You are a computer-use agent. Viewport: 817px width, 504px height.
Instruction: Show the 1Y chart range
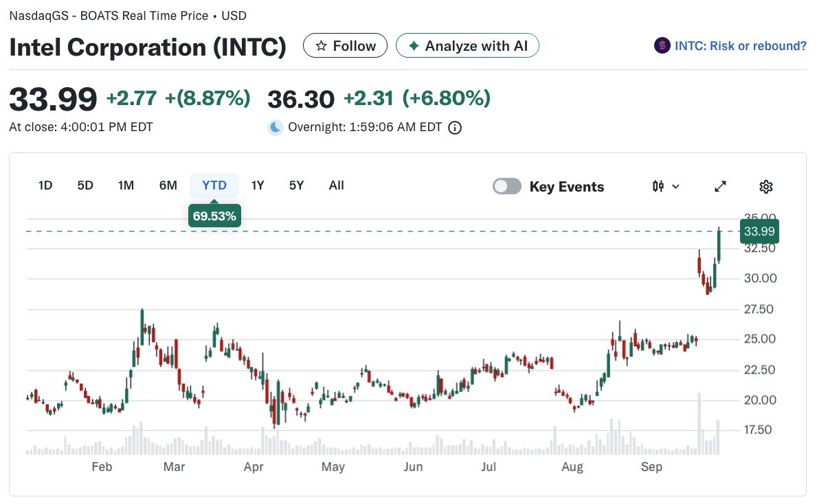coord(258,185)
